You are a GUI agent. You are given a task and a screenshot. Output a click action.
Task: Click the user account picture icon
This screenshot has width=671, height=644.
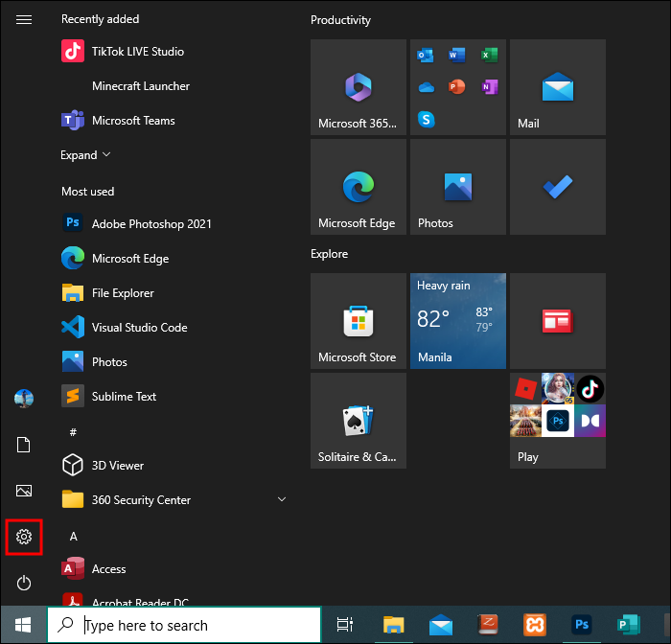click(24, 398)
